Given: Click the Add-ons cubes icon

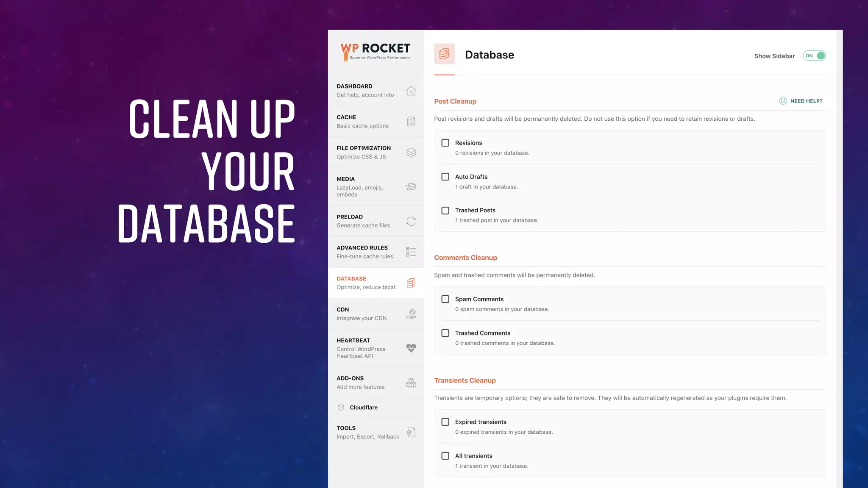Looking at the screenshot, I should (411, 383).
